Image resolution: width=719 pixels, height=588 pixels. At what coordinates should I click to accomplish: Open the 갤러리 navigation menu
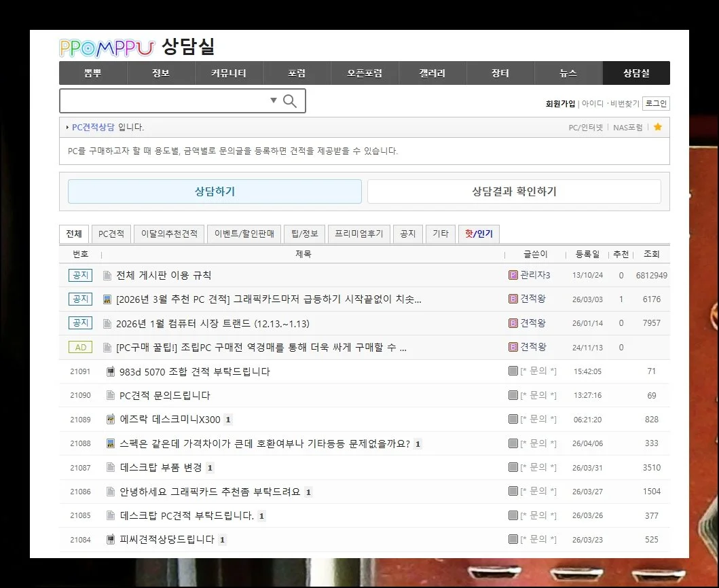click(x=432, y=73)
